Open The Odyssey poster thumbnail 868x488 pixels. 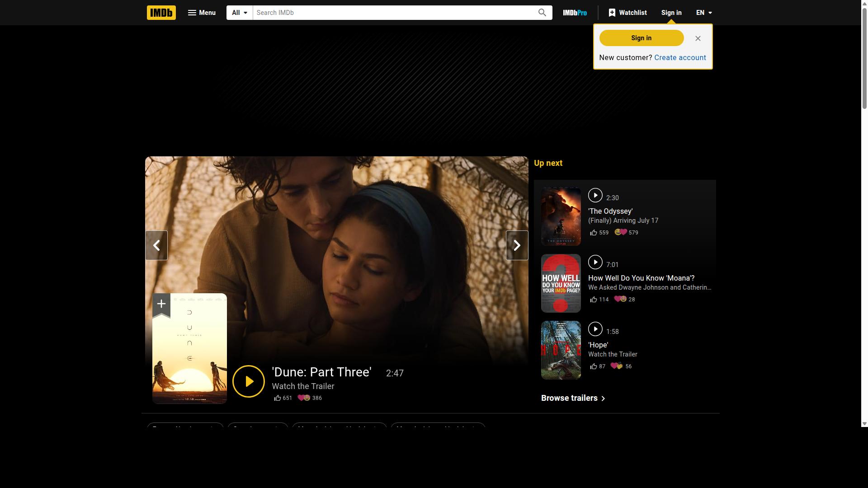click(x=561, y=216)
